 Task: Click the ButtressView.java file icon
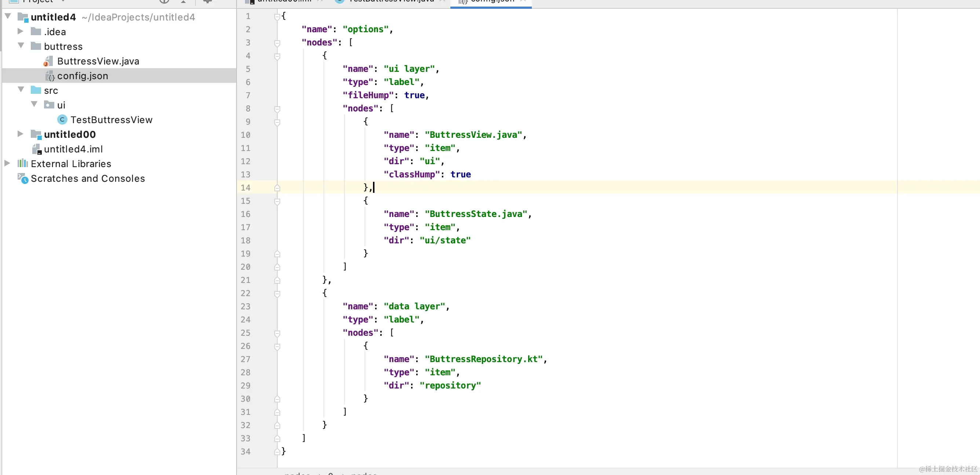pyautogui.click(x=49, y=61)
